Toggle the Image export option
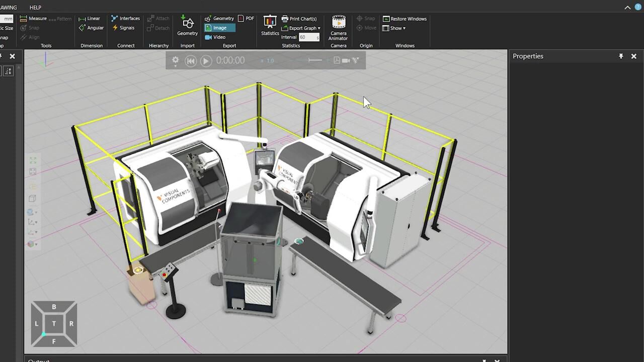 pyautogui.click(x=220, y=28)
